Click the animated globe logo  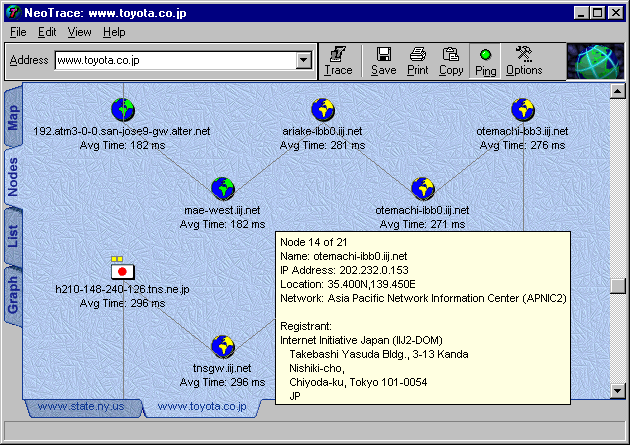click(595, 61)
